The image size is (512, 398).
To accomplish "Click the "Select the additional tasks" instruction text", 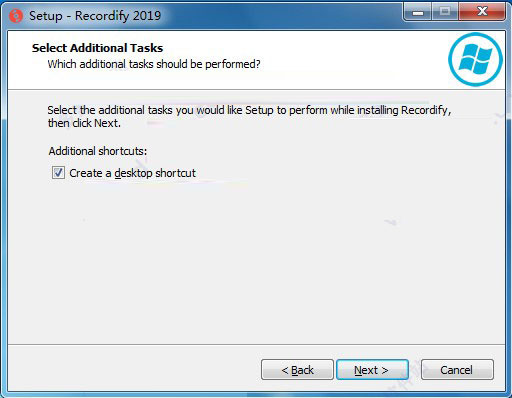I will coord(249,110).
